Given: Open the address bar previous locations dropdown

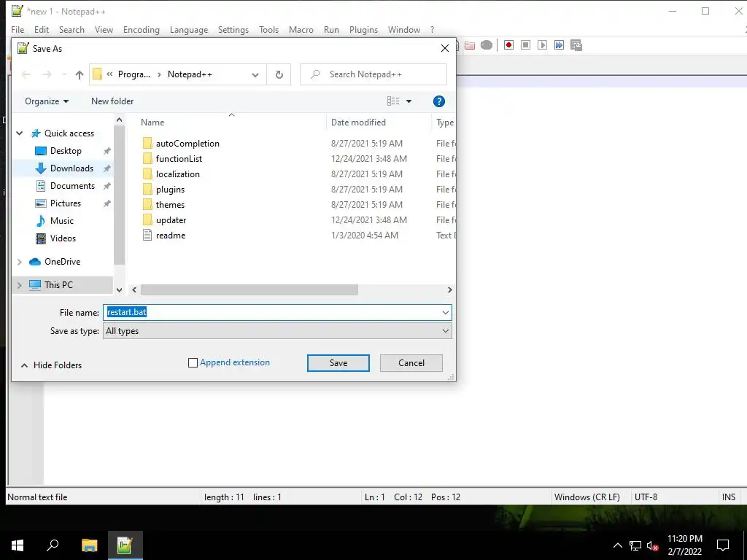Looking at the screenshot, I should click(x=255, y=75).
